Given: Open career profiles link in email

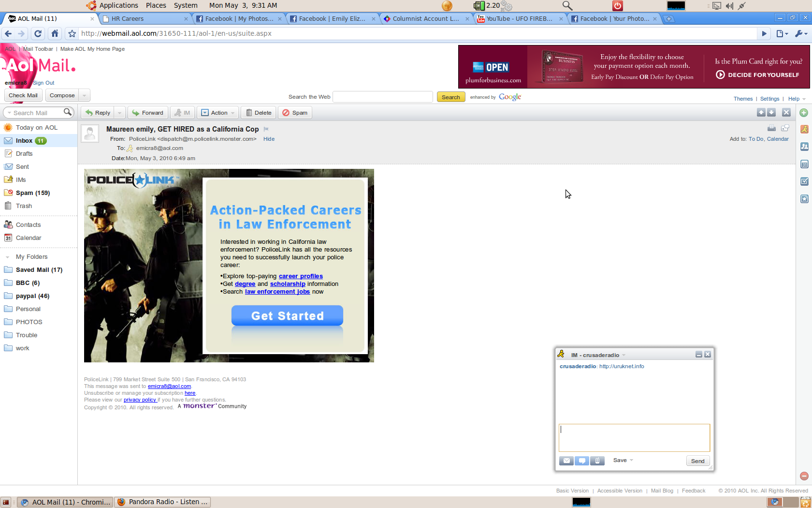Looking at the screenshot, I should (x=301, y=276).
